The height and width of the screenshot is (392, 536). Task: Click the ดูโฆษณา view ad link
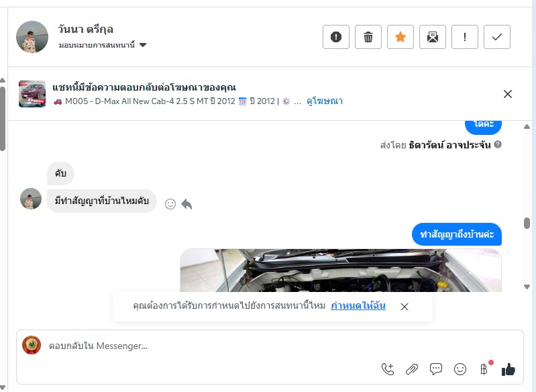pos(325,101)
